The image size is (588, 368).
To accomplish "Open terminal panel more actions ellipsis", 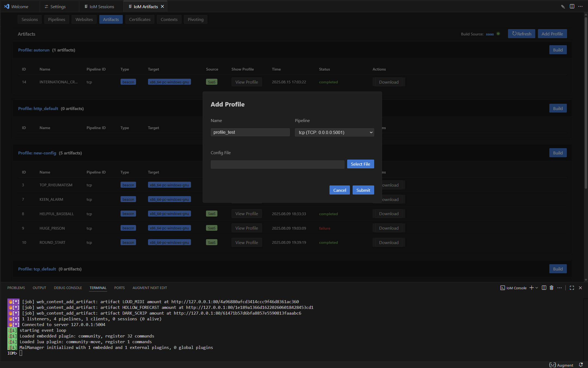I will [x=559, y=288].
